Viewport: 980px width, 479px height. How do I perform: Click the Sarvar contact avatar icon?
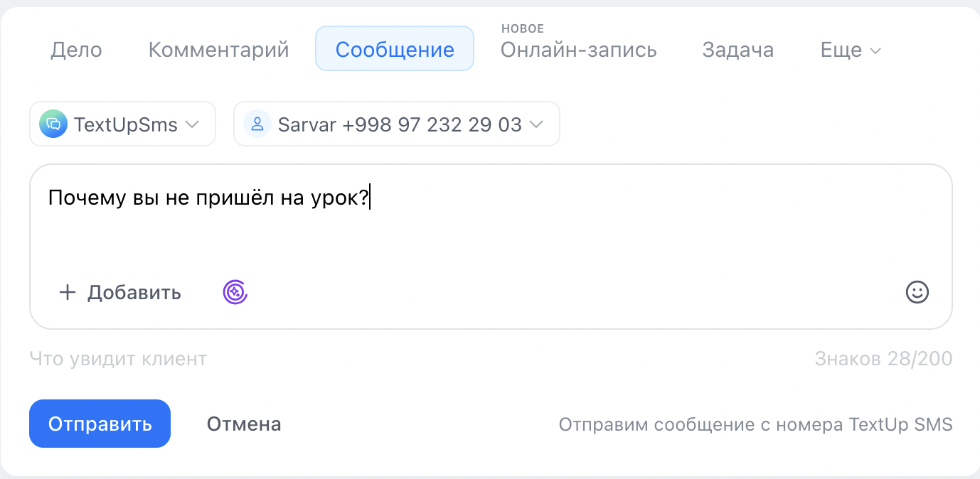(257, 124)
